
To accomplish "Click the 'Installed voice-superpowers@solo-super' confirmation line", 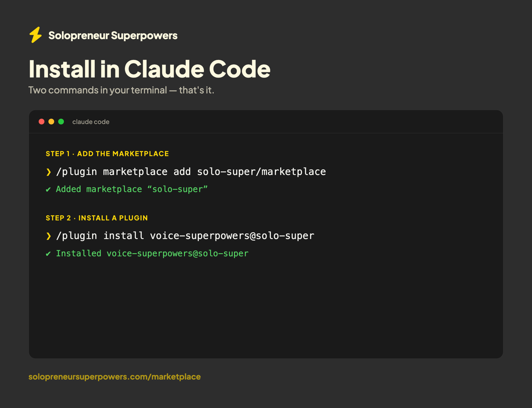I will [152, 254].
